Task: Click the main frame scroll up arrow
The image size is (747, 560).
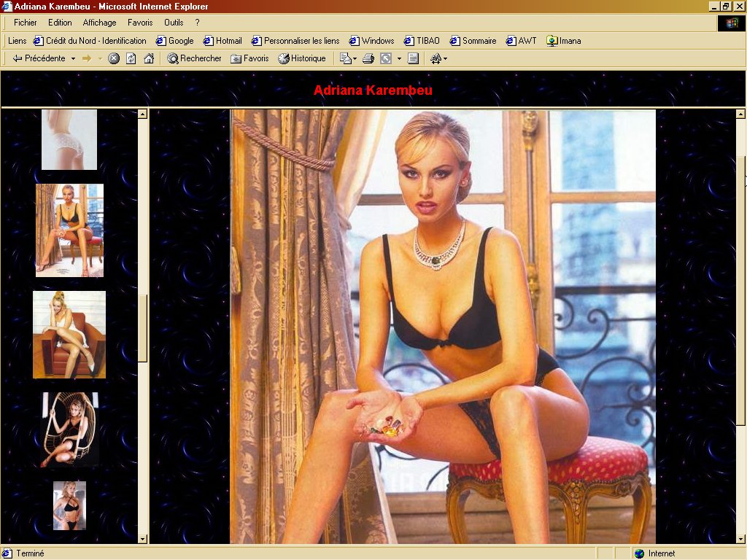Action: 740,114
